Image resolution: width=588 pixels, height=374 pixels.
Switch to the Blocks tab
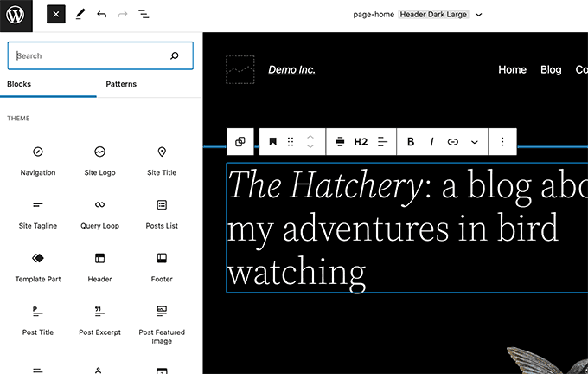(x=19, y=84)
